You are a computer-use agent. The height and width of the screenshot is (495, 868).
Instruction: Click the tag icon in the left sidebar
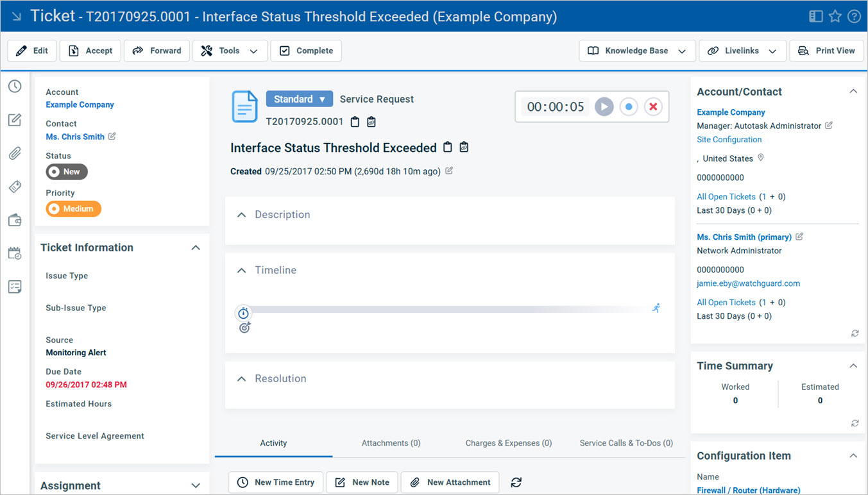click(14, 187)
